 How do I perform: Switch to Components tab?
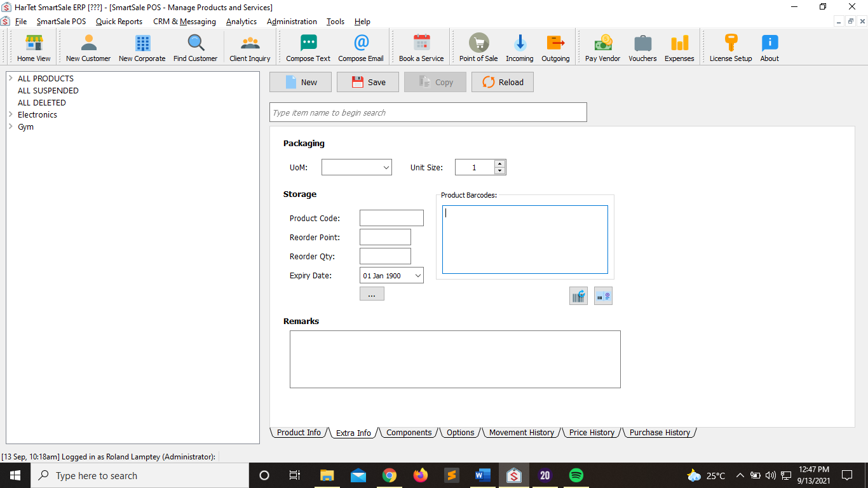click(x=409, y=433)
